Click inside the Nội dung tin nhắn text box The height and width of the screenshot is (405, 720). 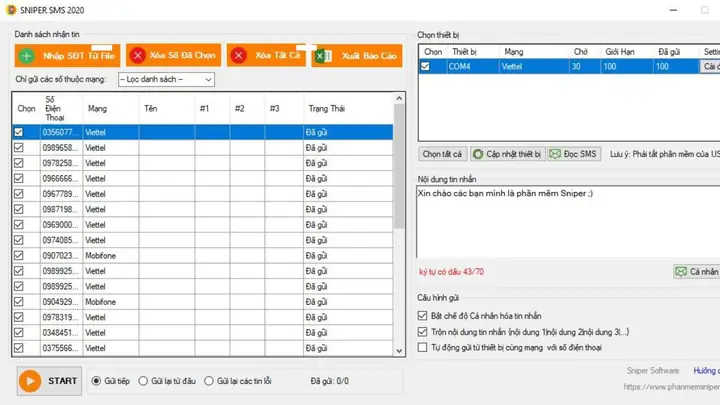pyautogui.click(x=568, y=222)
